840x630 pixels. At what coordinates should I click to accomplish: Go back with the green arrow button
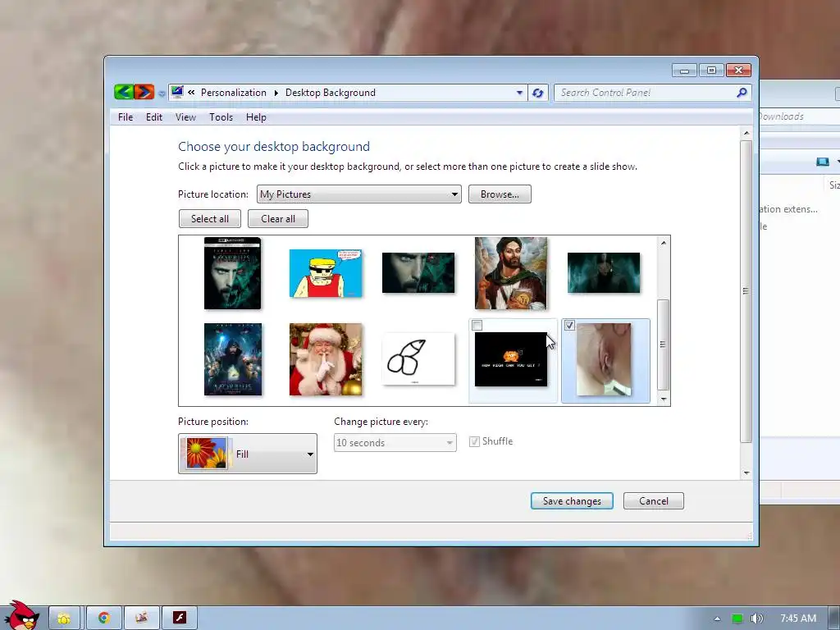click(124, 92)
